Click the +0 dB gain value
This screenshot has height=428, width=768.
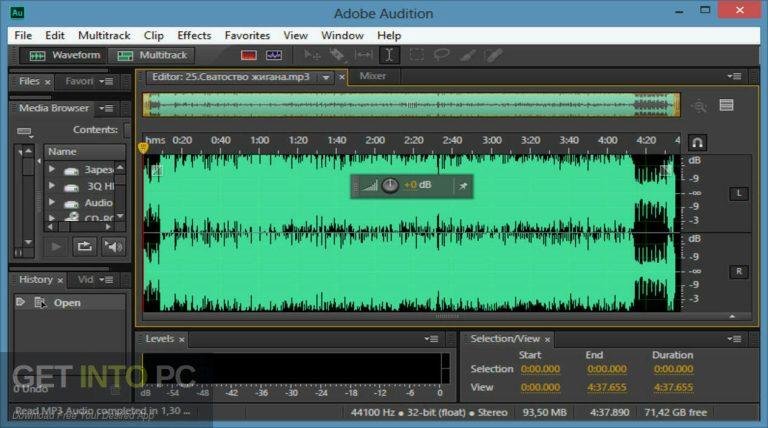tap(417, 185)
